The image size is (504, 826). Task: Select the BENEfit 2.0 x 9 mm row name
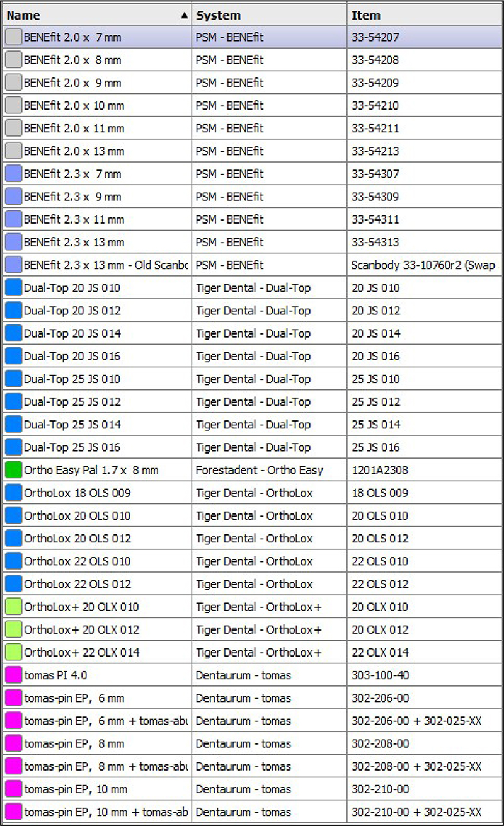72,83
